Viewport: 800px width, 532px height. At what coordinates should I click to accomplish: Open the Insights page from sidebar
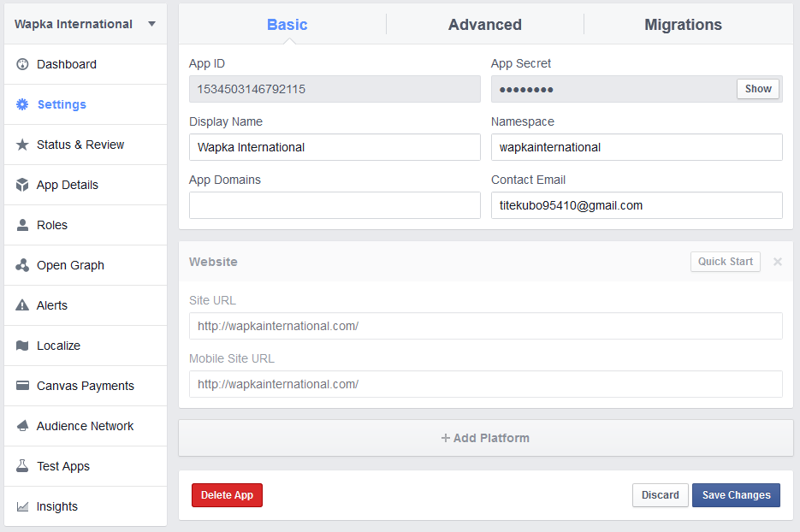click(56, 506)
